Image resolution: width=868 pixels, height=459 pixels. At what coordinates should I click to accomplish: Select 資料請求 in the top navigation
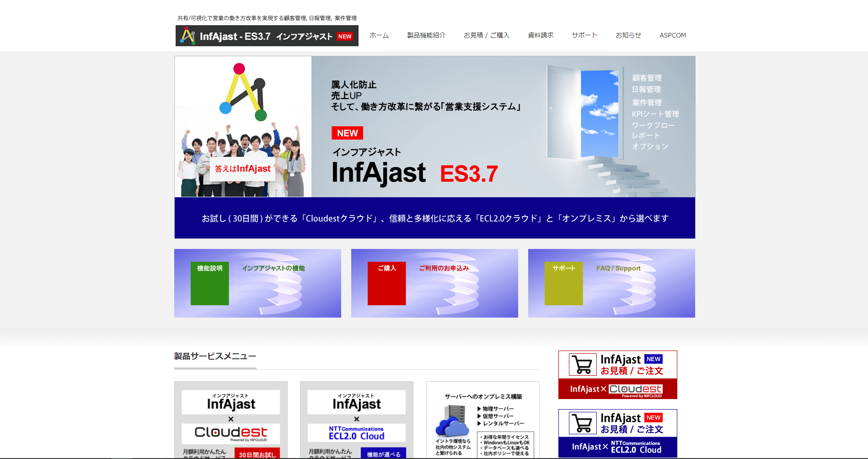point(541,35)
